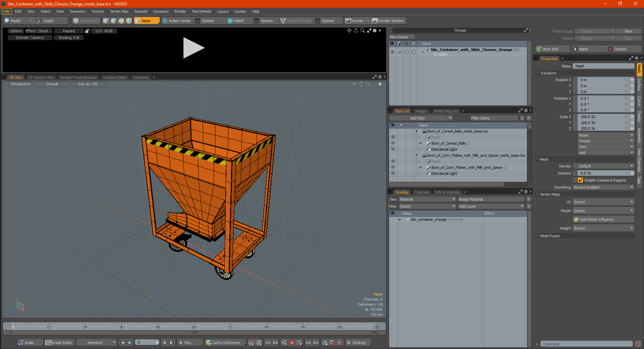Open the shading View Material dropdown
644x349 pixels.
tap(427, 199)
